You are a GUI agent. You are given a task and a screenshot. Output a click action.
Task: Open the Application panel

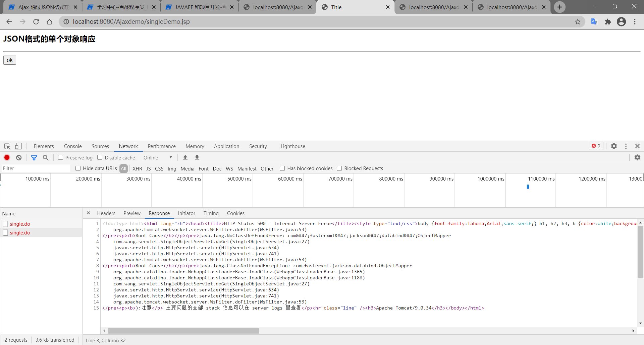pos(227,146)
